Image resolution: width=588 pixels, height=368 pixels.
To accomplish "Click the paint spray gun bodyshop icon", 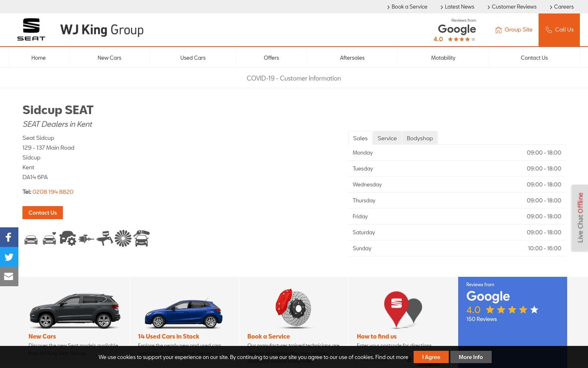I will 105,238.
